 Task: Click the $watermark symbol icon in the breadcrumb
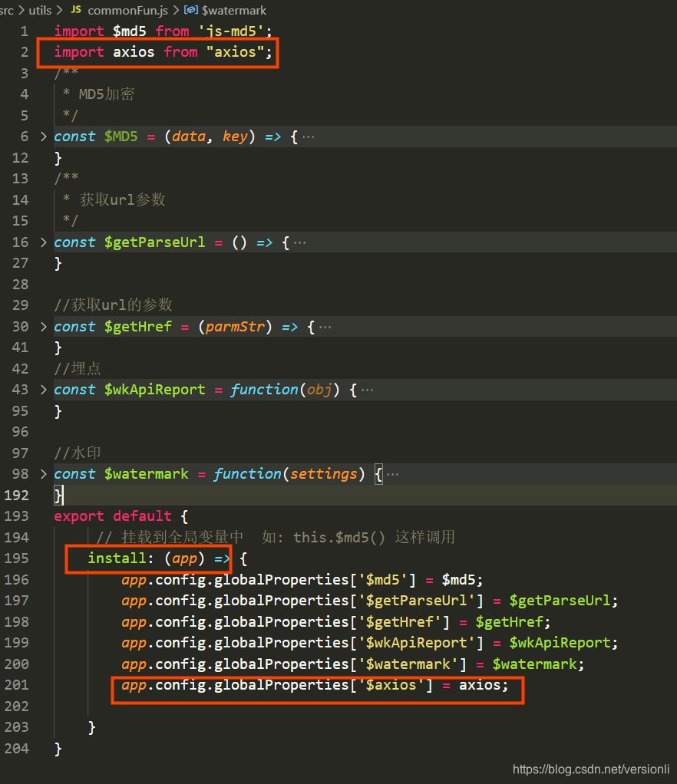tap(191, 10)
